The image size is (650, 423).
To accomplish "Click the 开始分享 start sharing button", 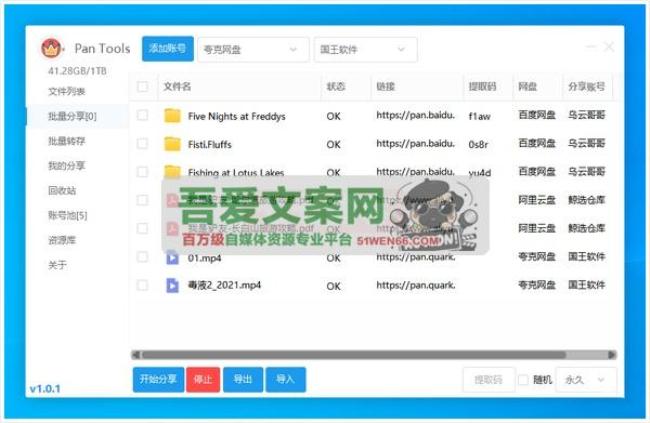I will click(x=158, y=379).
